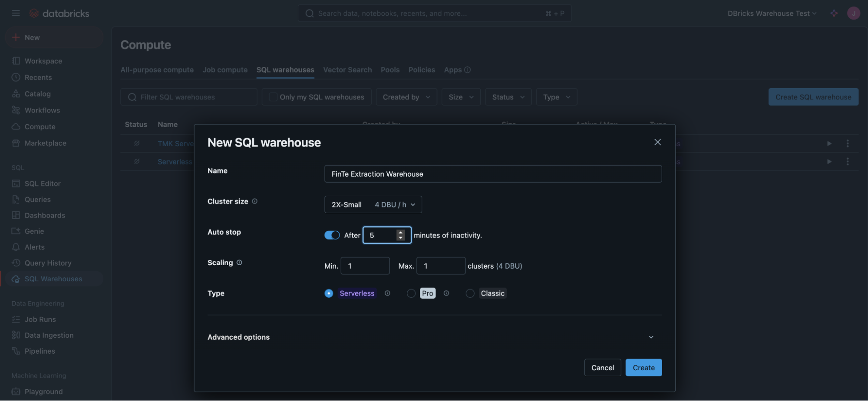868x401 pixels.
Task: Click the Cancel button
Action: (603, 368)
